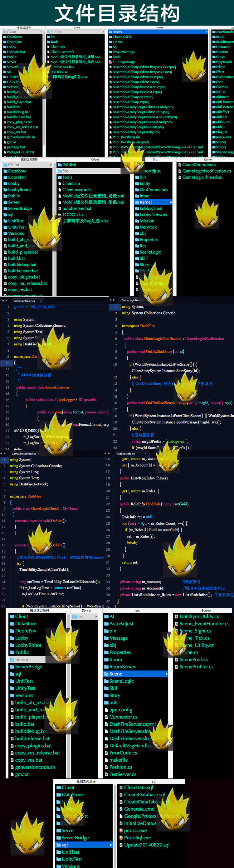This screenshot has width=234, height=868.
Task: Switch to the AccountInfo.cs editor tab
Action: [125, 454]
